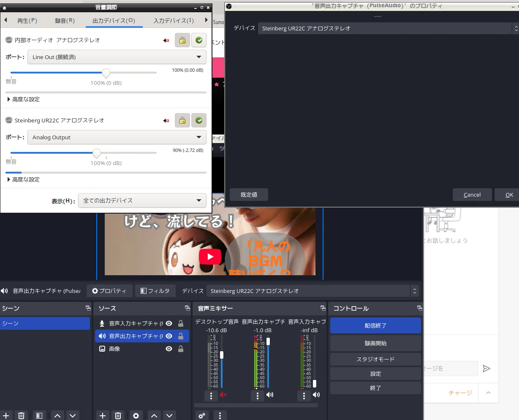Set 内部オーディオ as fallback device
The width and height of the screenshot is (519, 420).
(x=199, y=41)
